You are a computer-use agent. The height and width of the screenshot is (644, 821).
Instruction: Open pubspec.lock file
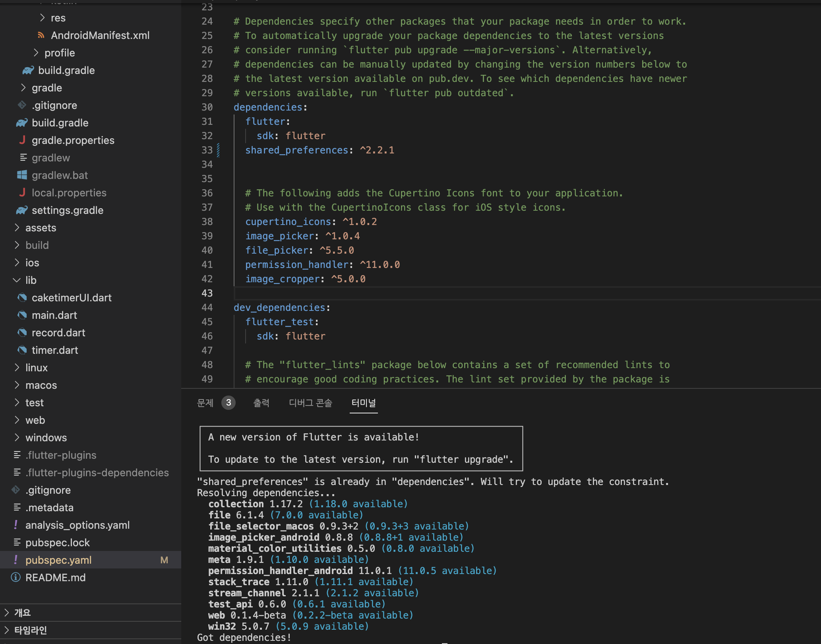click(58, 543)
